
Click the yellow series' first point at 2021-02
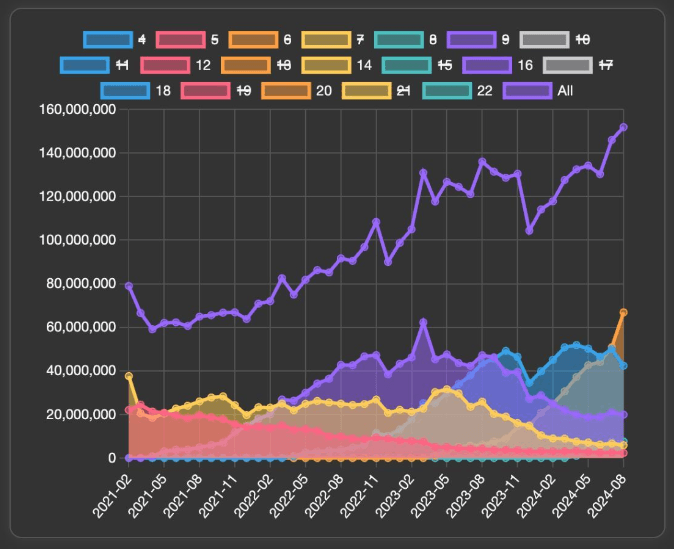click(129, 376)
